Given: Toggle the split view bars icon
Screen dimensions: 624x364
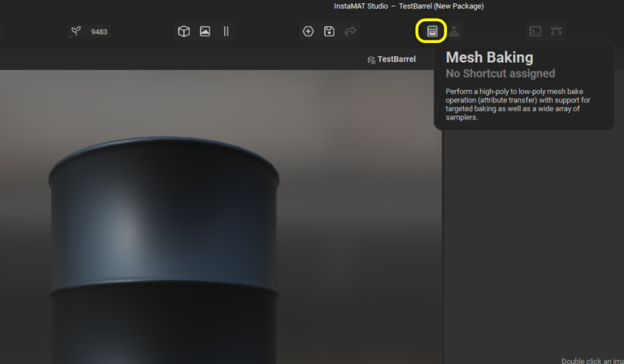Looking at the screenshot, I should pyautogui.click(x=226, y=32).
